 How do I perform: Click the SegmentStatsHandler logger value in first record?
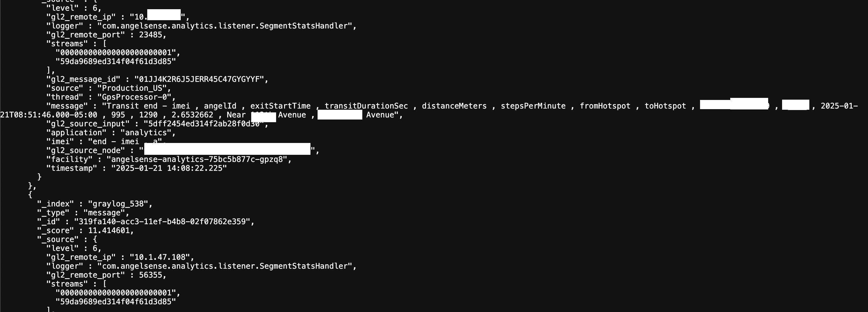[227, 26]
